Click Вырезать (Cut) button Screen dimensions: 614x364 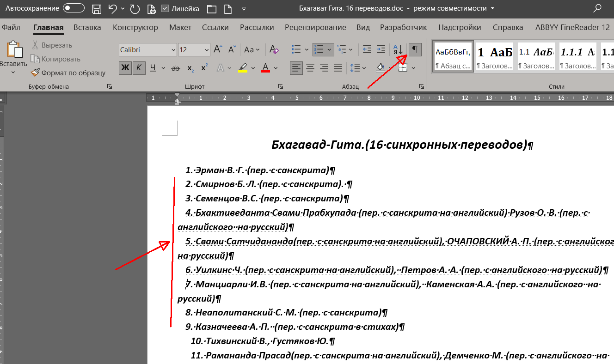52,45
